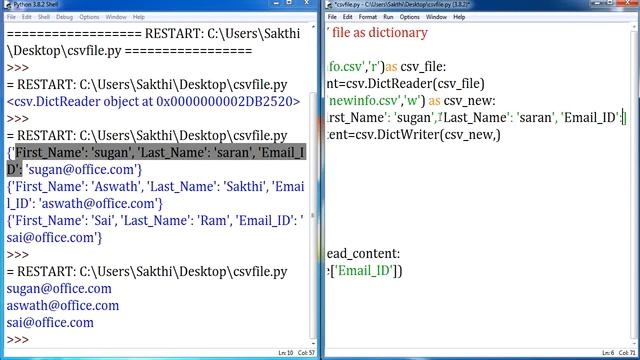The height and width of the screenshot is (360, 640).
Task: Open Shell menu in Python Shell
Action: coord(44,17)
